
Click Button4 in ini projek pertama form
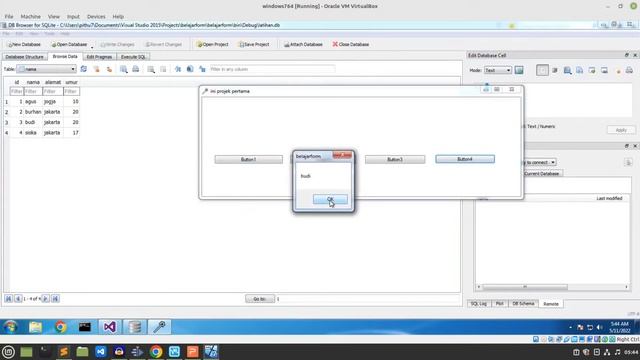point(465,159)
